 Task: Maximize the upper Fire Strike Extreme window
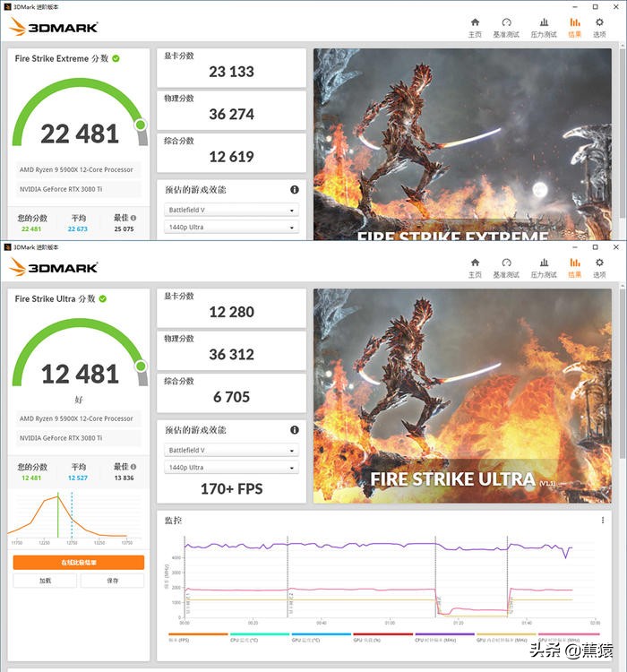pyautogui.click(x=596, y=7)
